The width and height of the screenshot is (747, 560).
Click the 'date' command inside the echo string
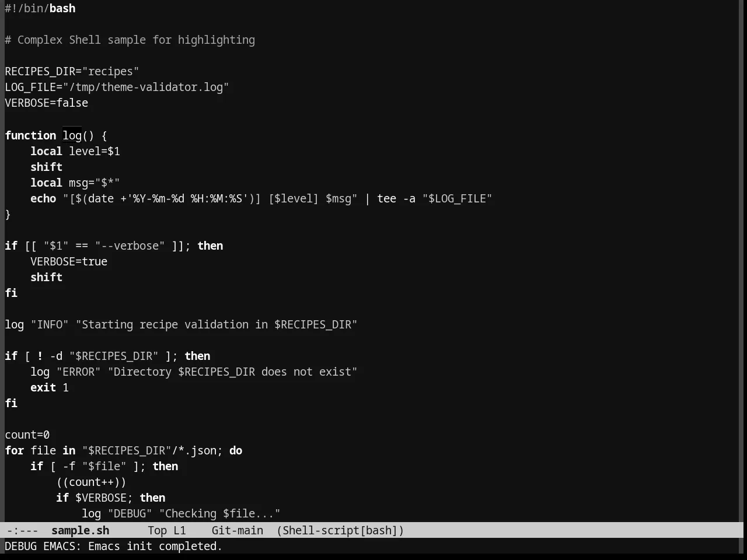pos(101,198)
